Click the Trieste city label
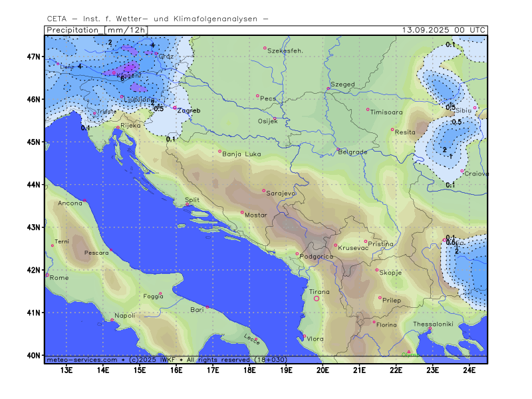This screenshot has width=532, height=399. click(x=106, y=112)
